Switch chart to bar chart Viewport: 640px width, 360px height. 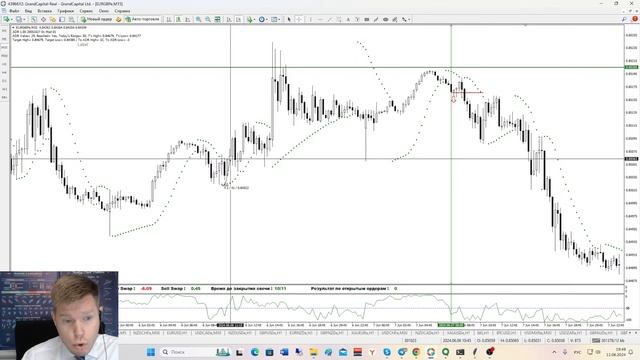point(169,19)
